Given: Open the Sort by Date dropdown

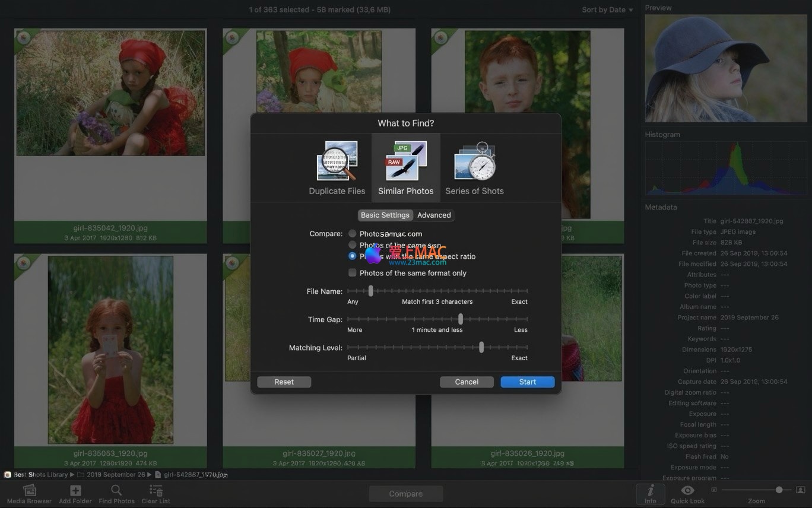Looking at the screenshot, I should point(607,9).
